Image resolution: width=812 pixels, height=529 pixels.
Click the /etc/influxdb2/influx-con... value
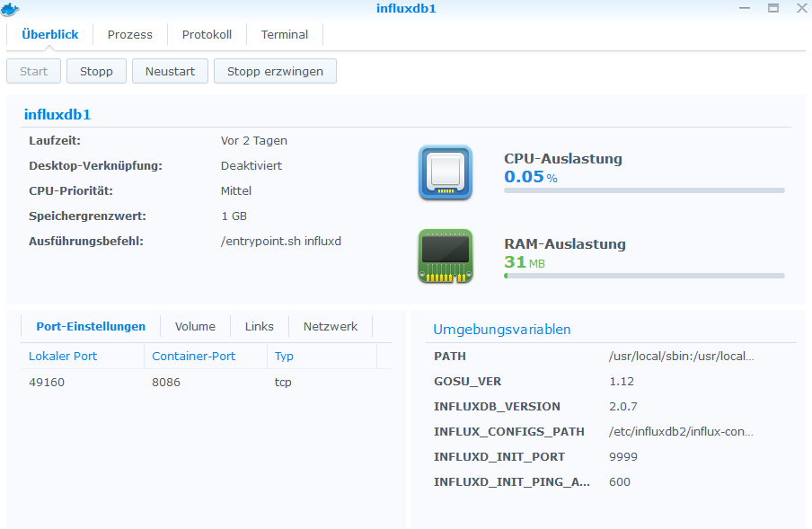click(x=681, y=432)
